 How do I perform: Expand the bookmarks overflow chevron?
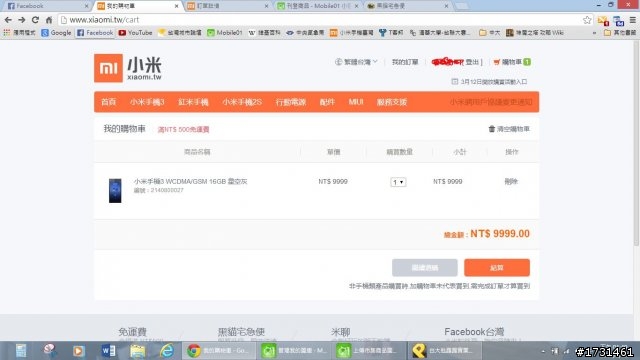click(594, 33)
